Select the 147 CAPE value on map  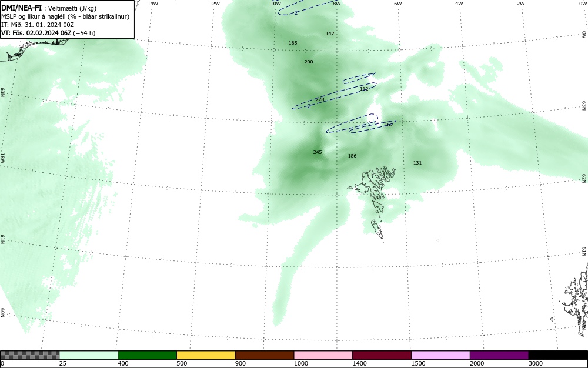coord(330,34)
